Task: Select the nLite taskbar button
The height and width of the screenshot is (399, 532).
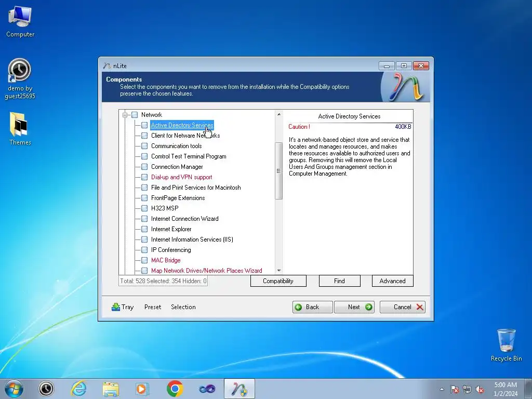Action: click(x=239, y=389)
